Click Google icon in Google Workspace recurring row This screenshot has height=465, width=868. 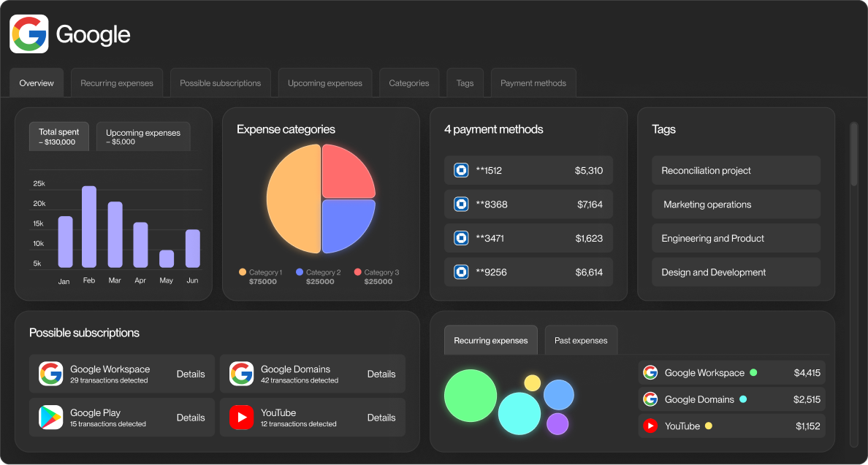[650, 373]
